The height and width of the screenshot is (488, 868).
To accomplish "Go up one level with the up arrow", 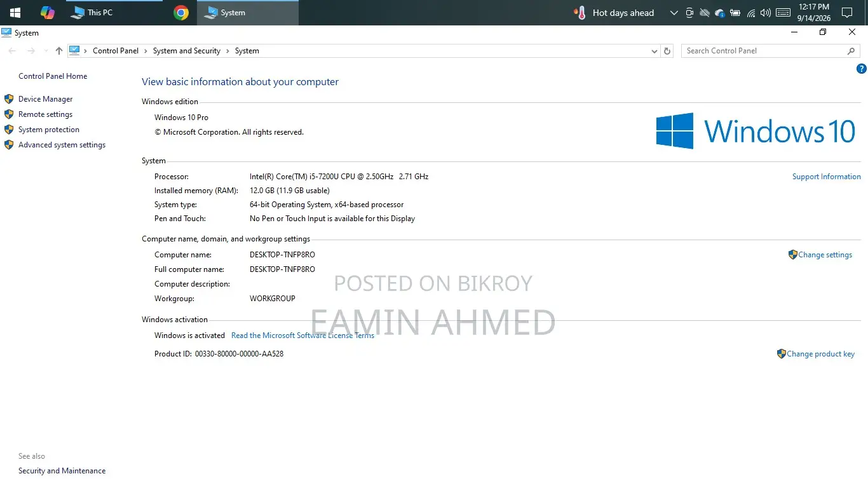I will (x=58, y=51).
